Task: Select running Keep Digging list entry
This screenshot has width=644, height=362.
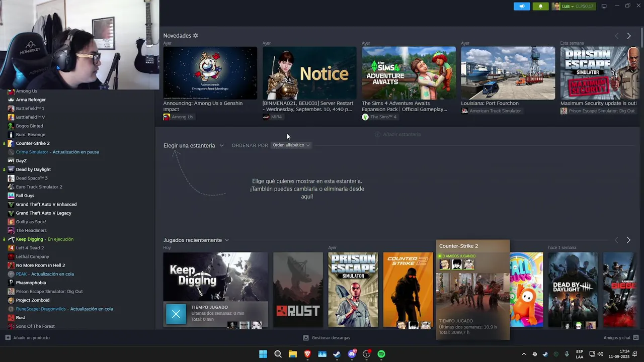Action: pyautogui.click(x=45, y=239)
